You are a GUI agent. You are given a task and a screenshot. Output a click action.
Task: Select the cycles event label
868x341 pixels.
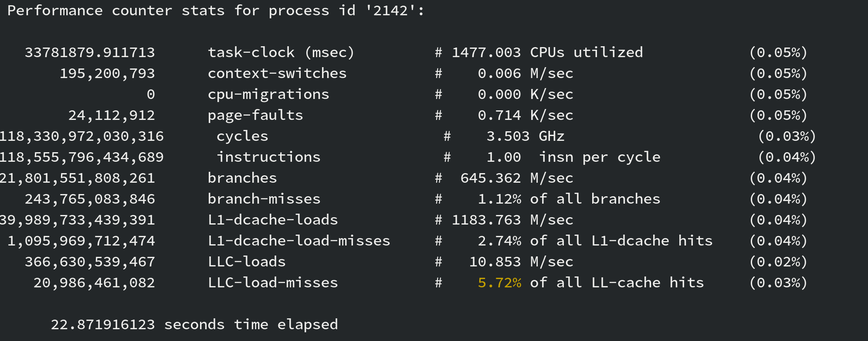click(x=242, y=136)
